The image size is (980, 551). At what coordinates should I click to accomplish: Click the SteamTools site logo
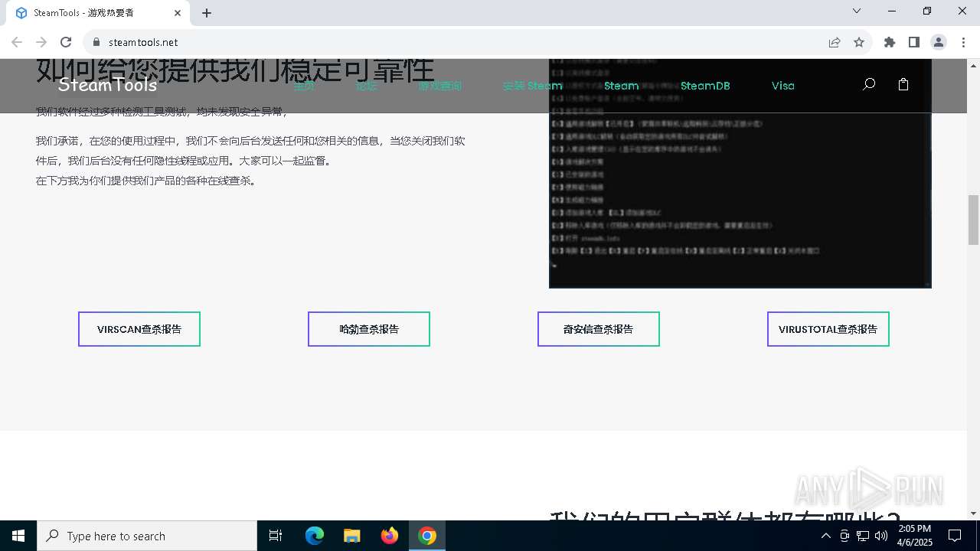click(107, 85)
